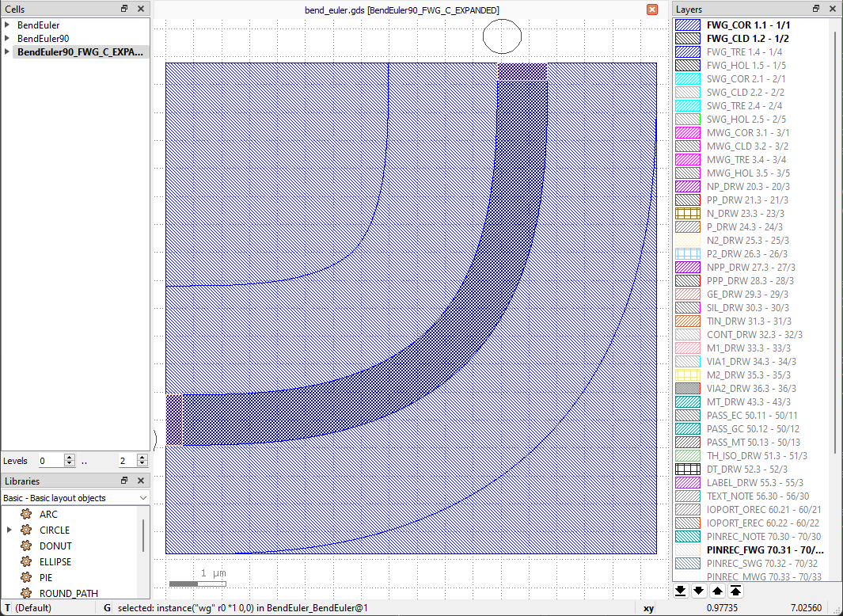The width and height of the screenshot is (843, 616).
Task: Click the CIRCLE library object icon
Action: pyautogui.click(x=26, y=530)
